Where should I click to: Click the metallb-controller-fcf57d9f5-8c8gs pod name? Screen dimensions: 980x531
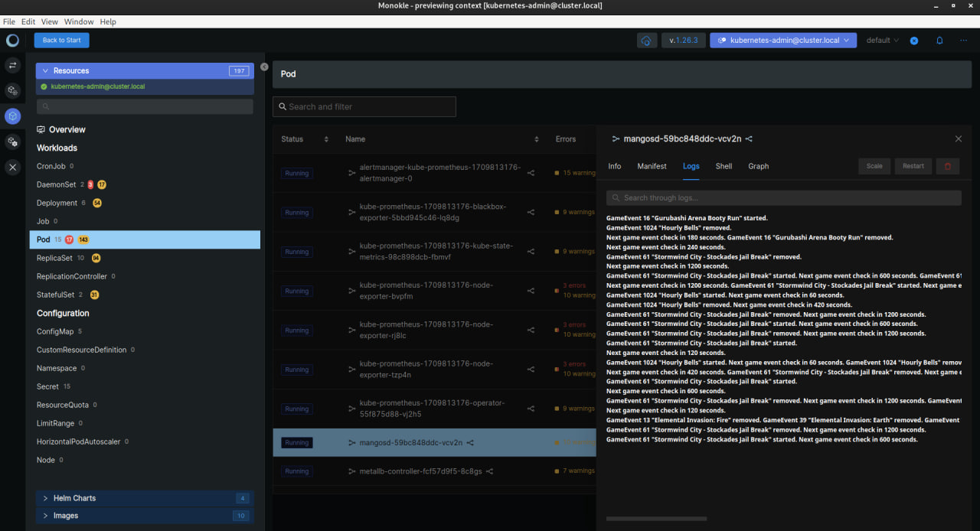(420, 471)
